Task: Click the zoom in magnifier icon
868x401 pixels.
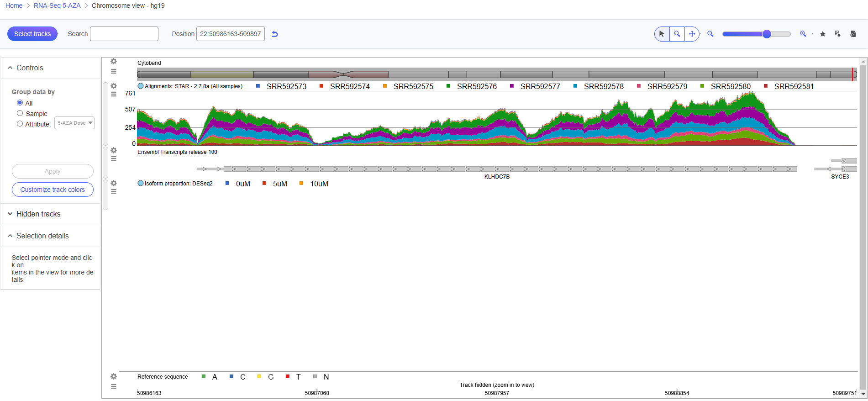Action: click(x=803, y=34)
